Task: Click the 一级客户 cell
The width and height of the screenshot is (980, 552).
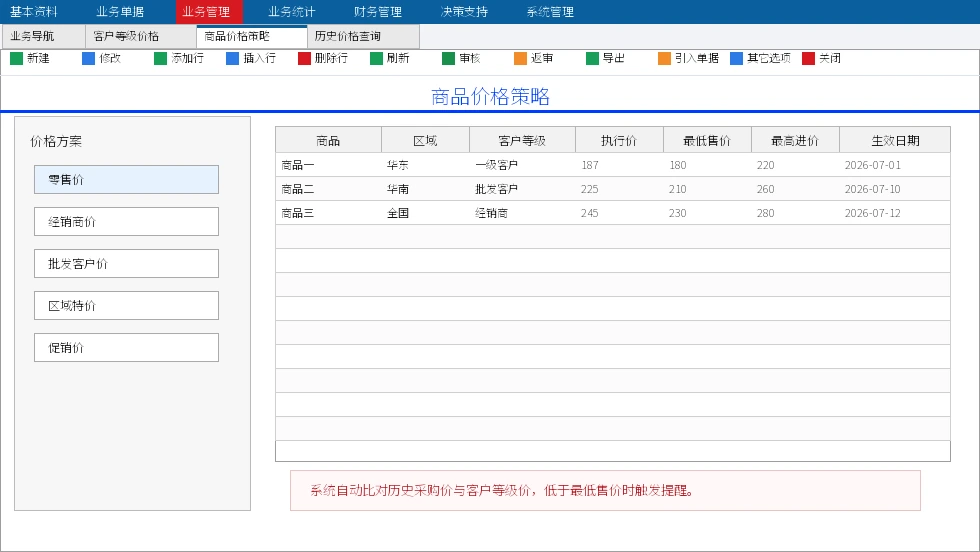Action: pos(522,165)
